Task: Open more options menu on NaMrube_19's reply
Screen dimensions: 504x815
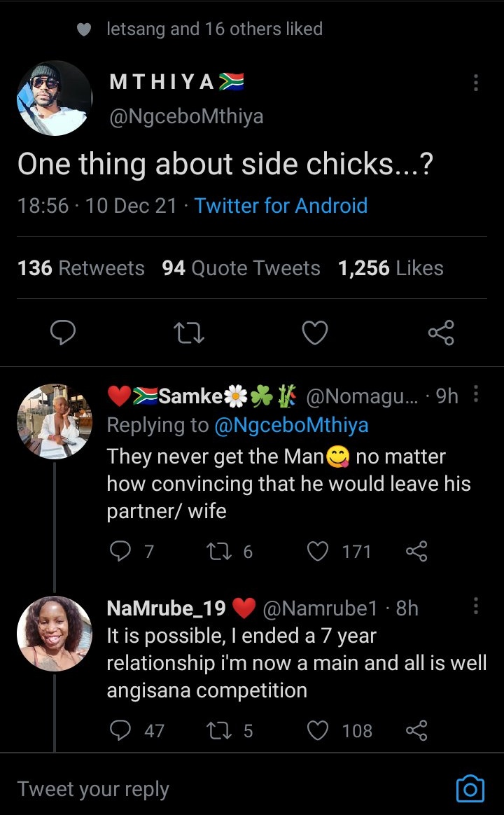Action: tap(475, 606)
